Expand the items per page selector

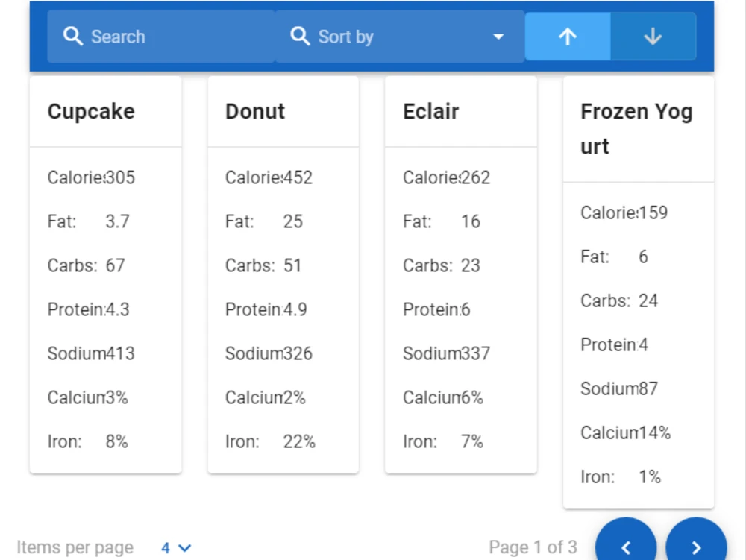coord(175,547)
